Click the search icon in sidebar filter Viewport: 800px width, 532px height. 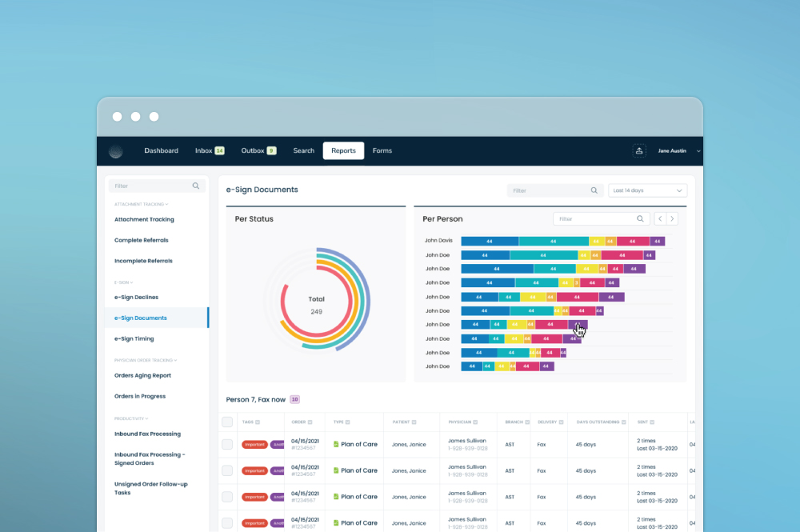pos(196,186)
